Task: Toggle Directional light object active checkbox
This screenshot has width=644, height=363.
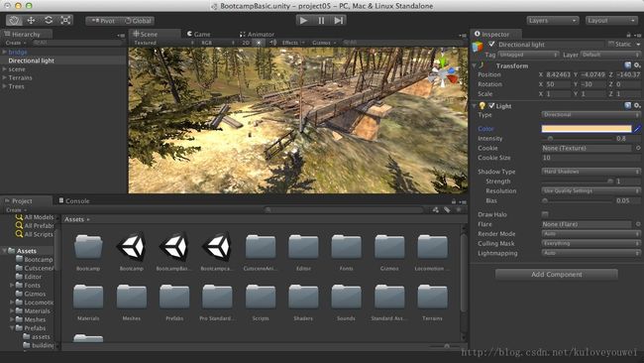Action: point(491,44)
